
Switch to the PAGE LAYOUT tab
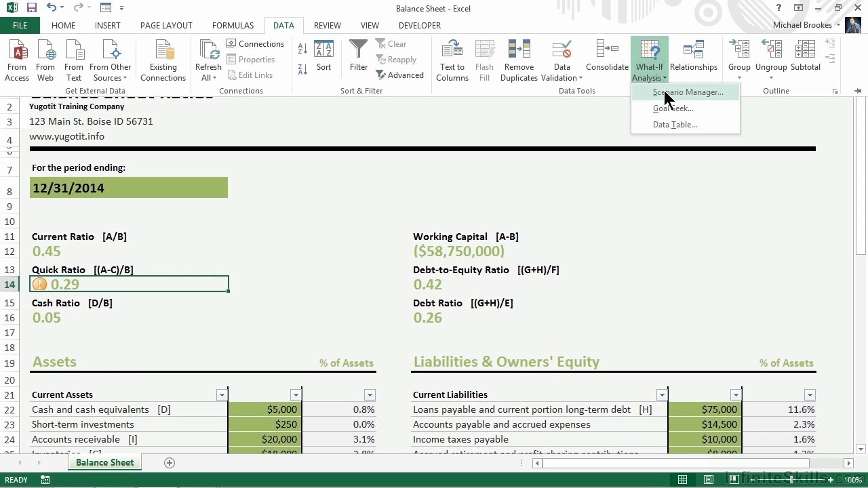coord(166,26)
